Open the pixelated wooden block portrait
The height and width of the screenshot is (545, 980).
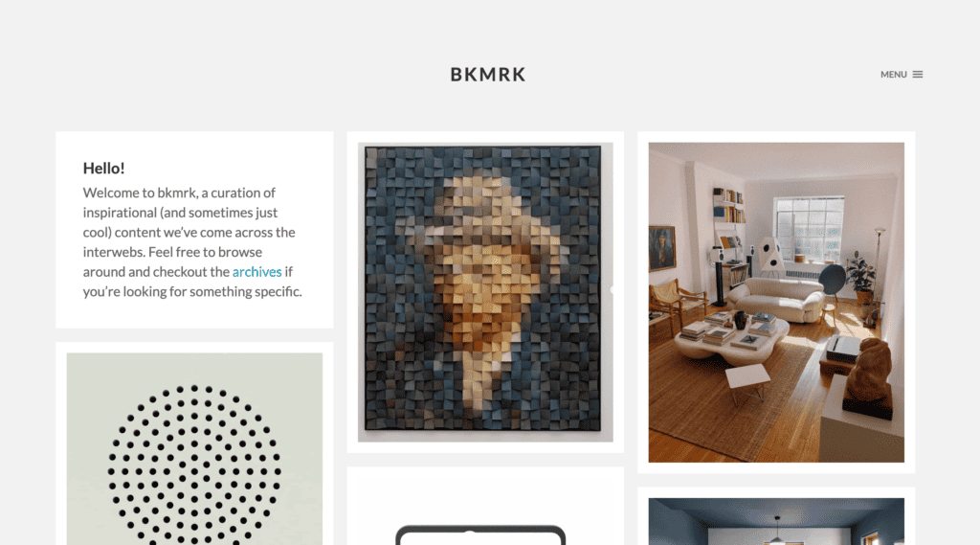[x=485, y=291]
